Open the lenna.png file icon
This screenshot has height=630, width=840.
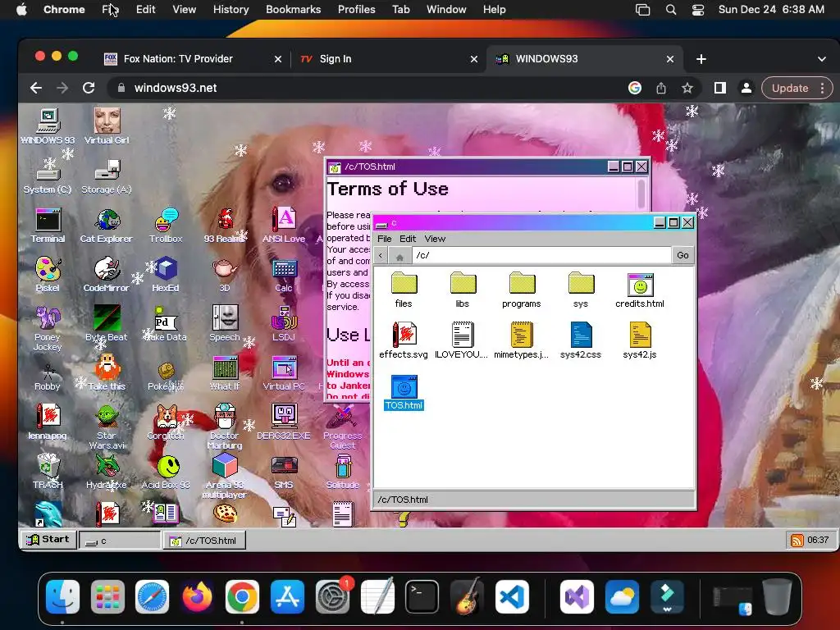click(48, 422)
